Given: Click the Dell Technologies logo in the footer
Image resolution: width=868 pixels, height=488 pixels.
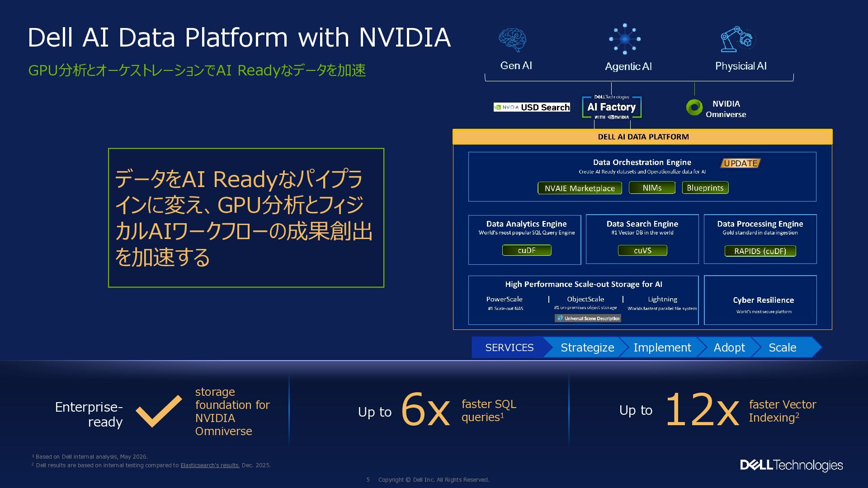Looking at the screenshot, I should click(x=792, y=465).
